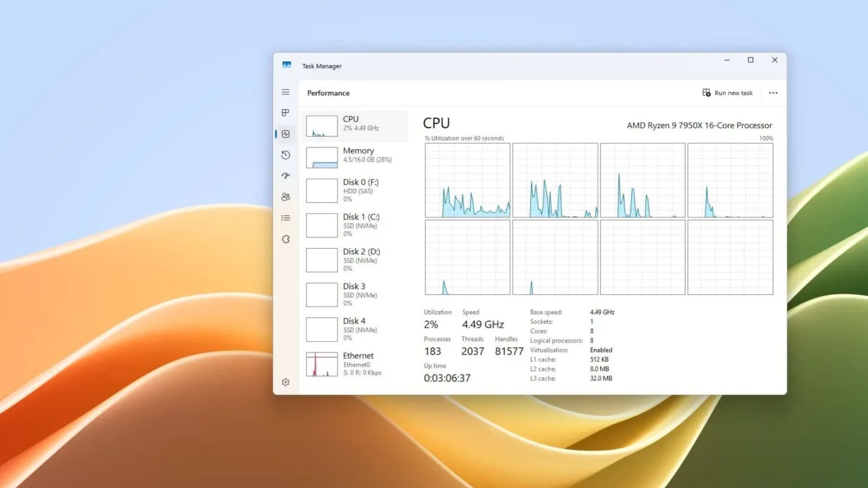Image resolution: width=868 pixels, height=488 pixels.
Task: Switch to the Processes view
Action: pos(286,113)
